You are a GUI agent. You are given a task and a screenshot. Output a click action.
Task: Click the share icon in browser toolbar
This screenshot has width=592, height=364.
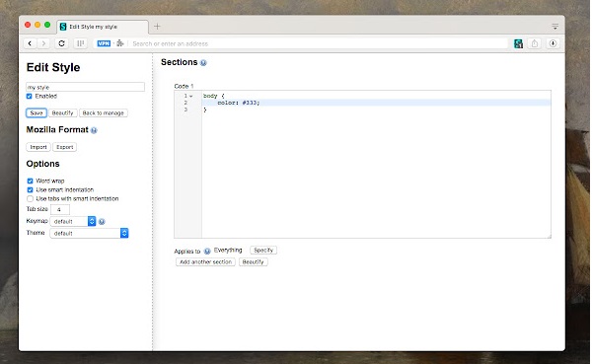tap(535, 43)
